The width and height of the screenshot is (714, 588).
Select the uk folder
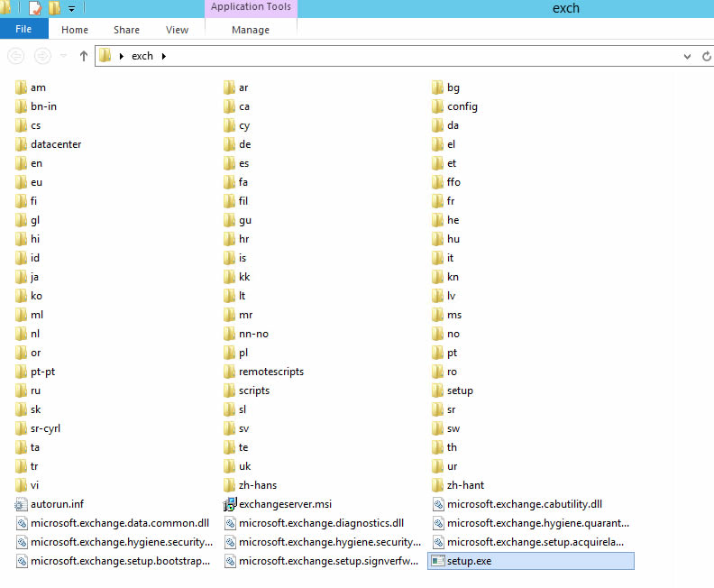pyautogui.click(x=238, y=466)
